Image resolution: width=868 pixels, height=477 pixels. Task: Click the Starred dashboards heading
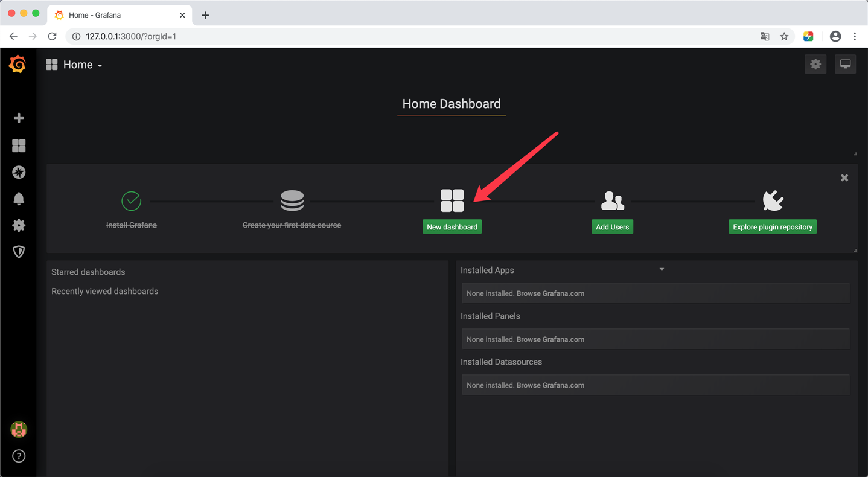coord(88,272)
